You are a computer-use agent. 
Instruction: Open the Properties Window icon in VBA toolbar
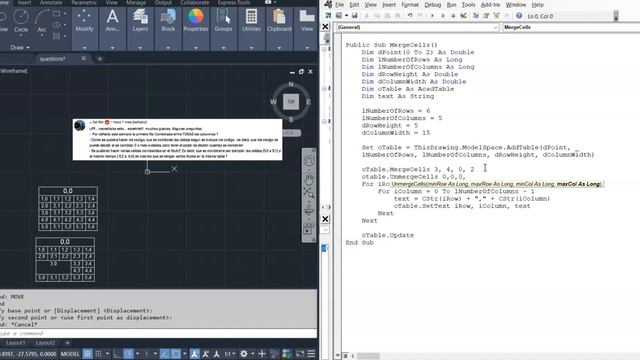click(486, 16)
